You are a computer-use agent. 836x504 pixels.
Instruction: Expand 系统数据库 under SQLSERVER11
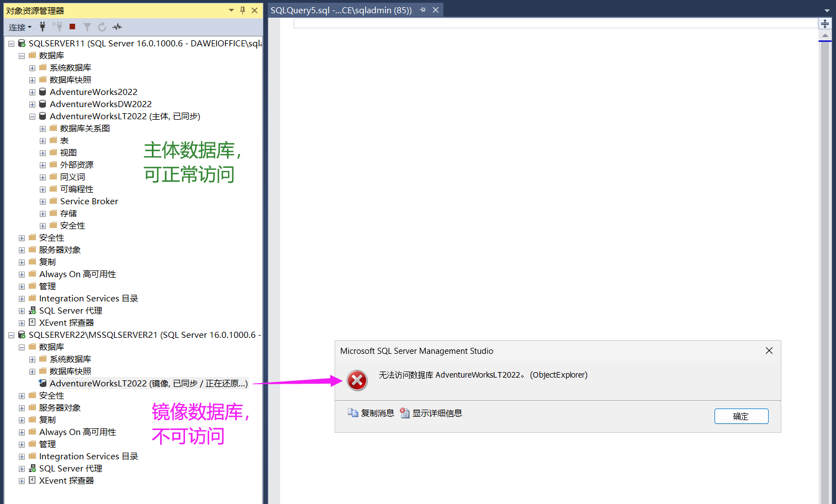click(32, 68)
